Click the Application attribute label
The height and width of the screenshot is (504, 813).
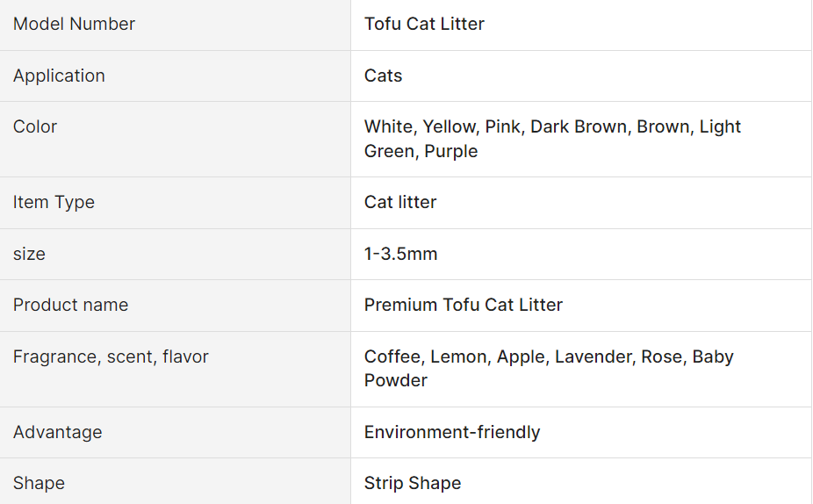click(x=59, y=76)
